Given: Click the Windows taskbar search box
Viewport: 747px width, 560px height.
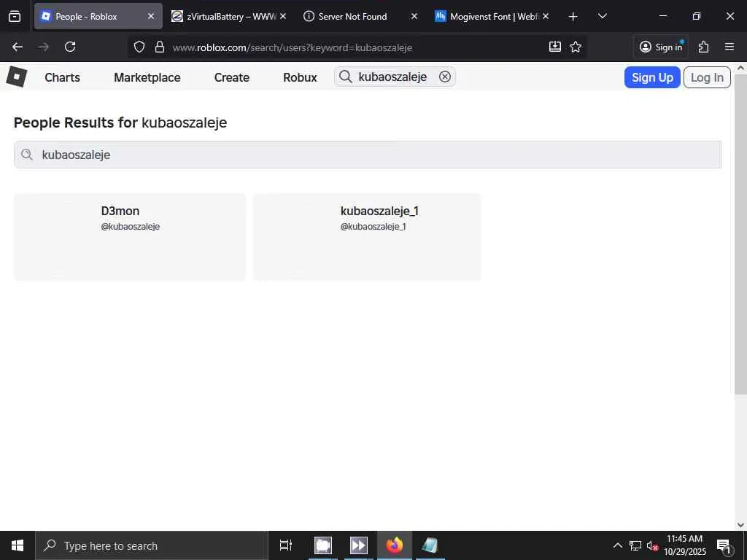Looking at the screenshot, I should click(152, 545).
